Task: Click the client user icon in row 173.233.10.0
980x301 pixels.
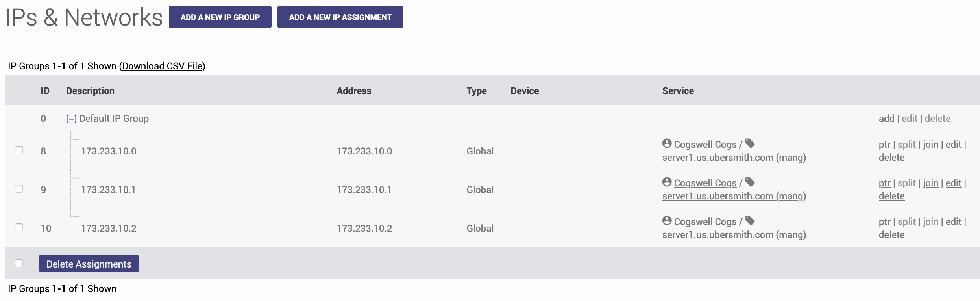Action: (667, 143)
